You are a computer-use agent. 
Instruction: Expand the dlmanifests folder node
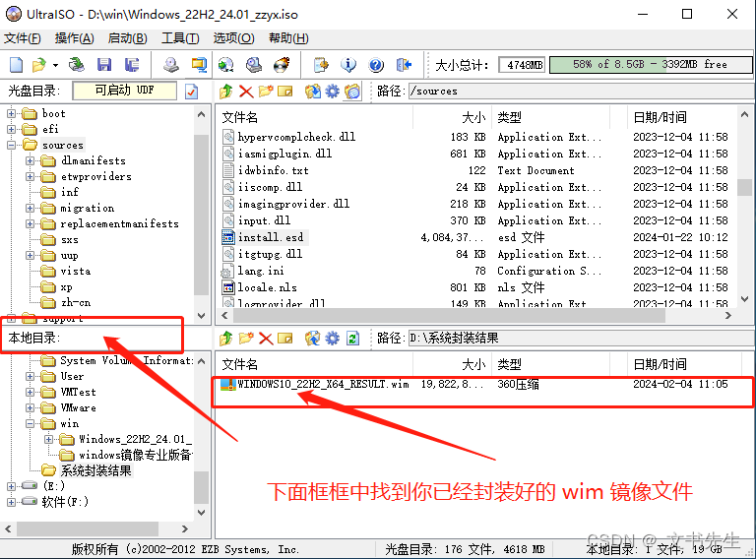[x=30, y=161]
